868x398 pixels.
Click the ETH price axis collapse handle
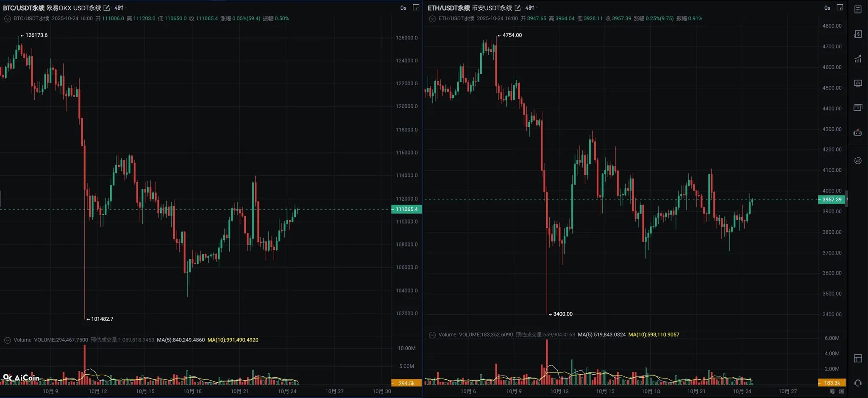pyautogui.click(x=846, y=199)
